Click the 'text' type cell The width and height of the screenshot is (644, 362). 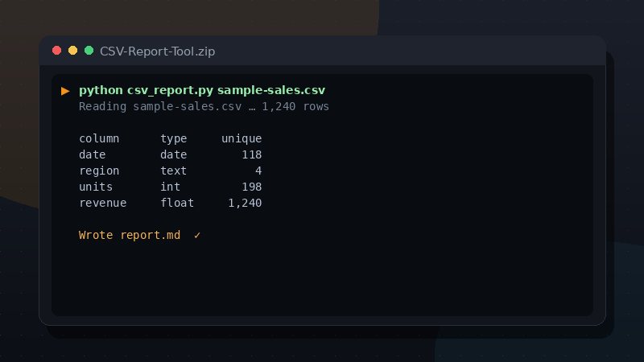173,171
